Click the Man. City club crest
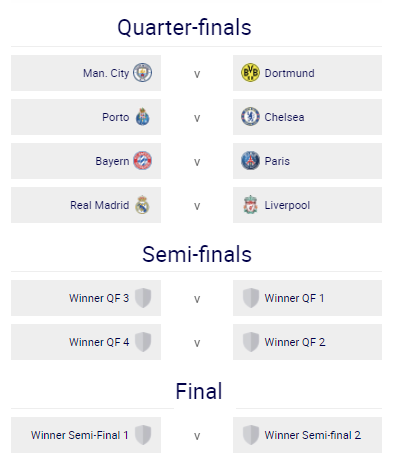394x472 pixels. pyautogui.click(x=143, y=73)
